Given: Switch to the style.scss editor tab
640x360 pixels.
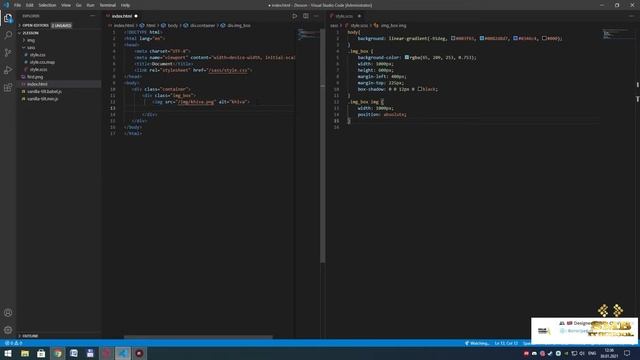Looking at the screenshot, I should (x=345, y=16).
